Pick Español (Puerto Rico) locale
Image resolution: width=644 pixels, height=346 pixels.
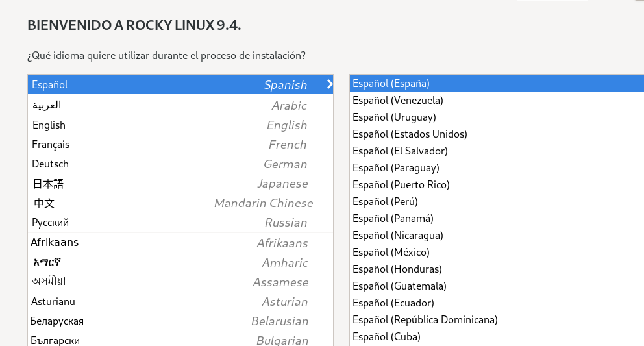497,184
